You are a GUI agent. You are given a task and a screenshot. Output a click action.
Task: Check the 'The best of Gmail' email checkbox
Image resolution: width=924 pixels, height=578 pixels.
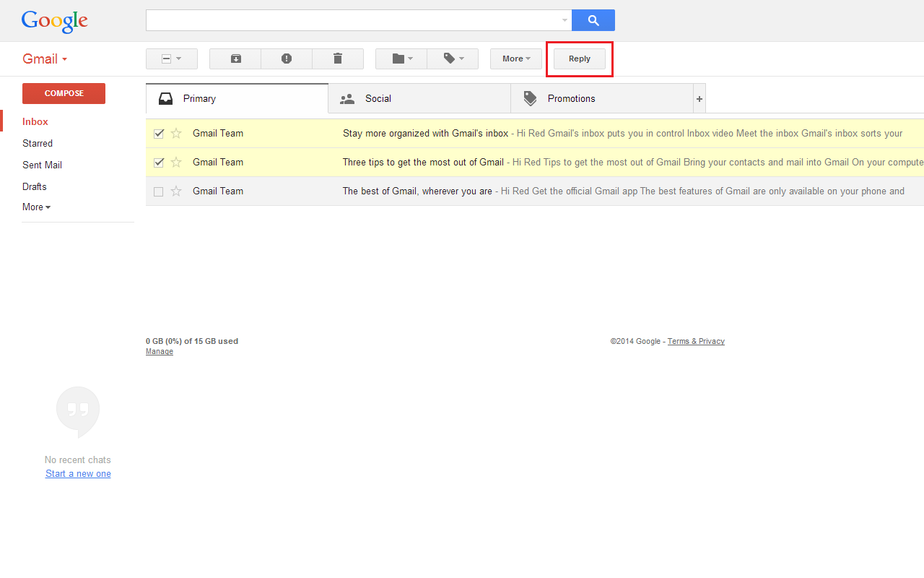click(x=159, y=191)
